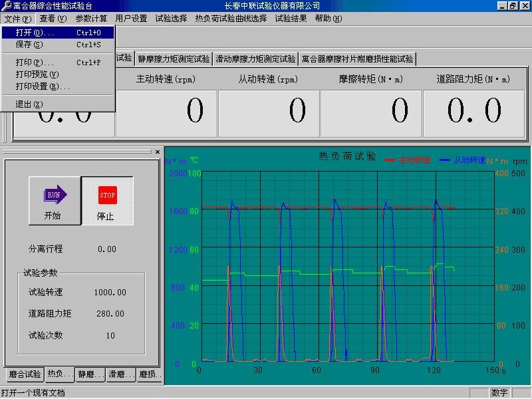The image size is (532, 399).
Task: Select the 磨合试验 bottom panel tab
Action: 25,375
